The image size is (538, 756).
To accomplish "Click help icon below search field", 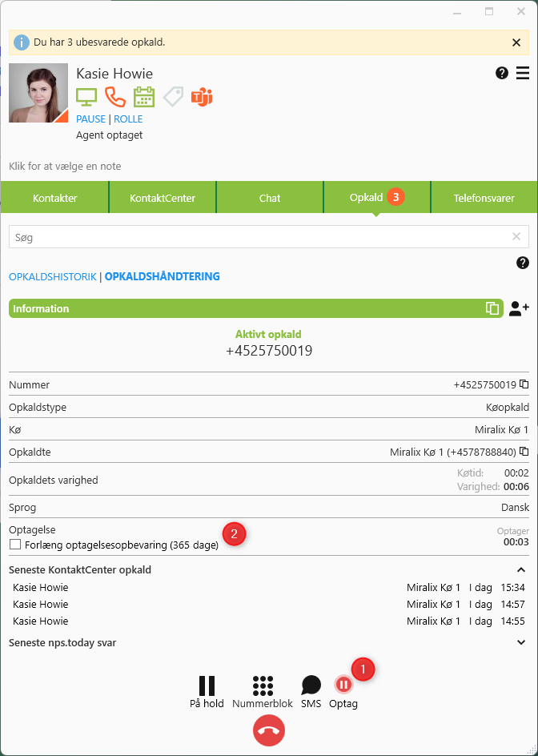I will coord(523,263).
